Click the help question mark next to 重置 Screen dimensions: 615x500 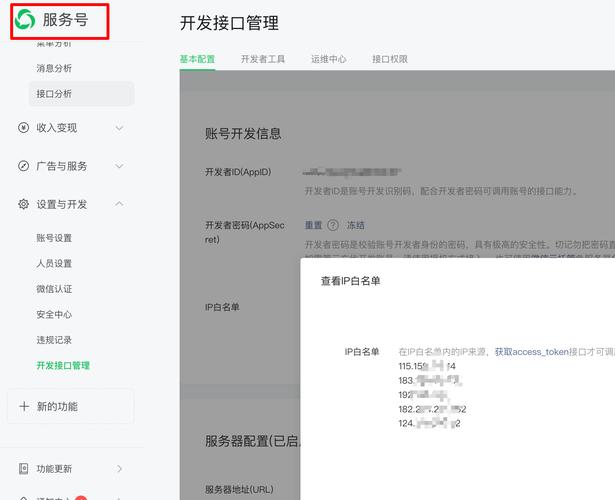click(x=333, y=226)
